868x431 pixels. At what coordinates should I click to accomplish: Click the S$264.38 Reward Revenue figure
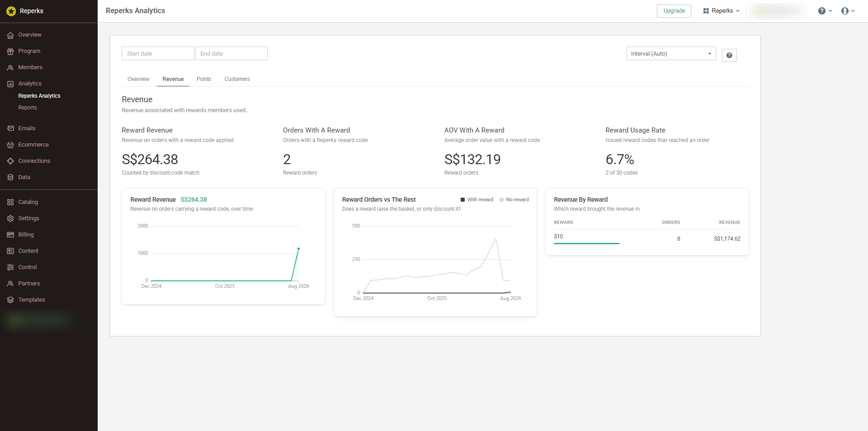[x=150, y=159]
